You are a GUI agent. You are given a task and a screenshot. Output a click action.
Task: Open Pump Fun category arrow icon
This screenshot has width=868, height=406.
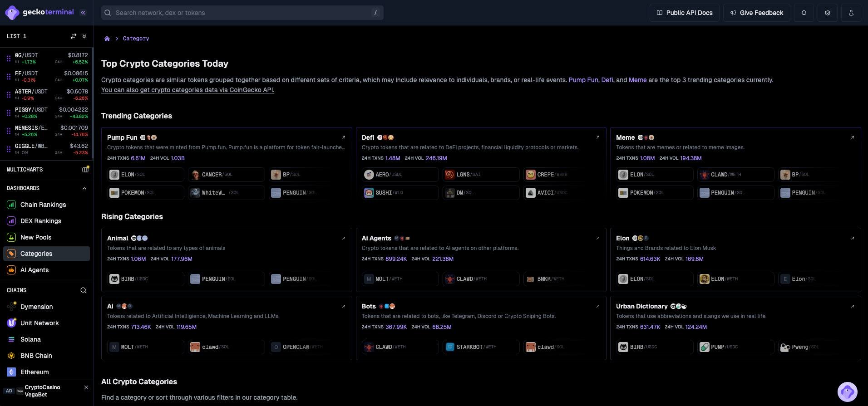pos(343,137)
